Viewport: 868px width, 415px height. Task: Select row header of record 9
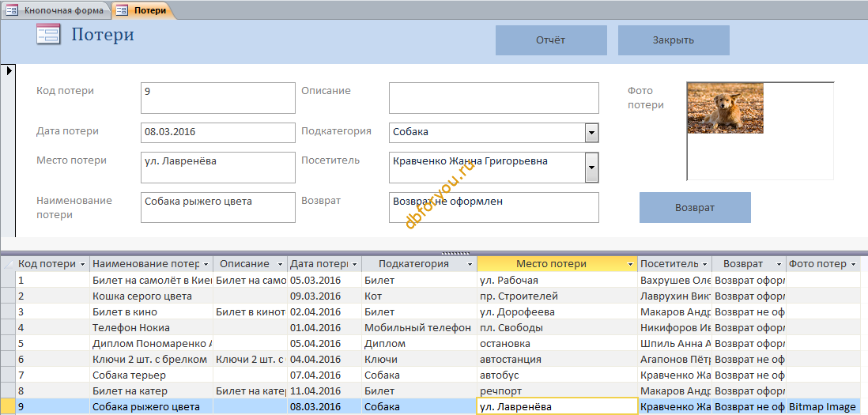pos(8,406)
